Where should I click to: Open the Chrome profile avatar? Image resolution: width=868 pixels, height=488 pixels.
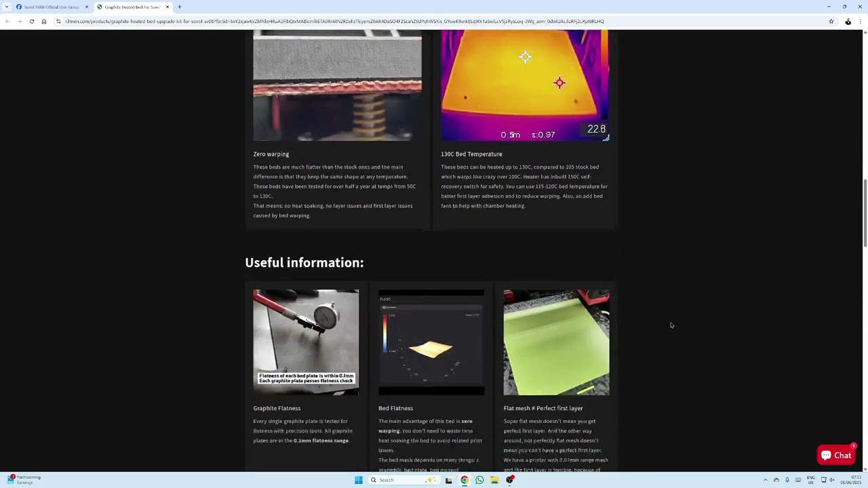[x=848, y=22]
